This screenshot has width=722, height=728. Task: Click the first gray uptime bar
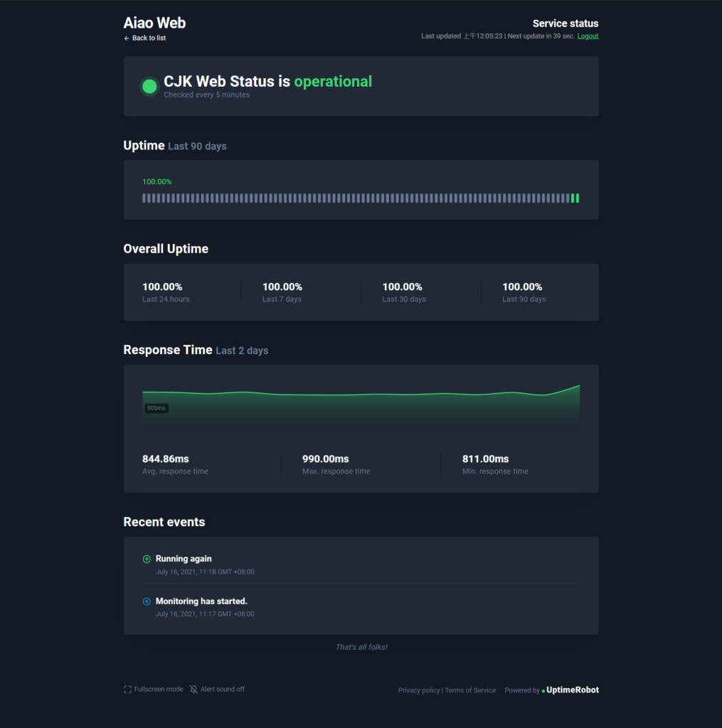(144, 198)
